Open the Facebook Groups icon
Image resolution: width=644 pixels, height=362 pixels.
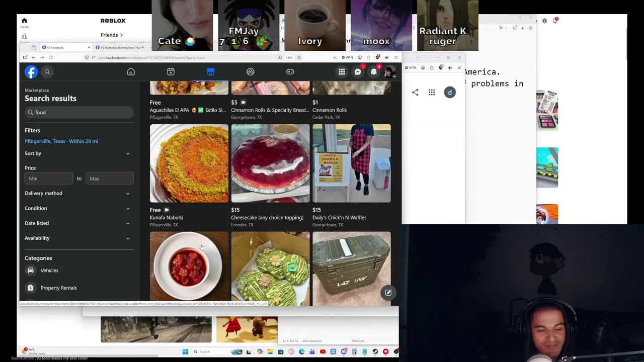250,72
